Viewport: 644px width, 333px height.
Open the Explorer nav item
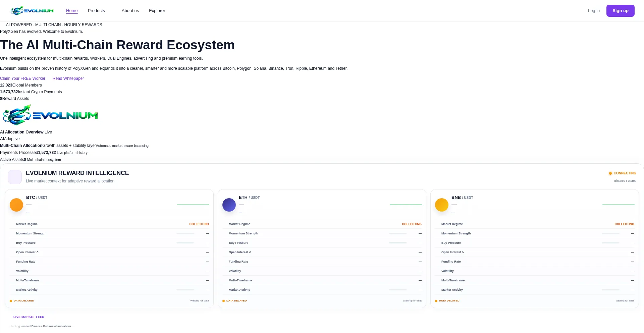157,11
